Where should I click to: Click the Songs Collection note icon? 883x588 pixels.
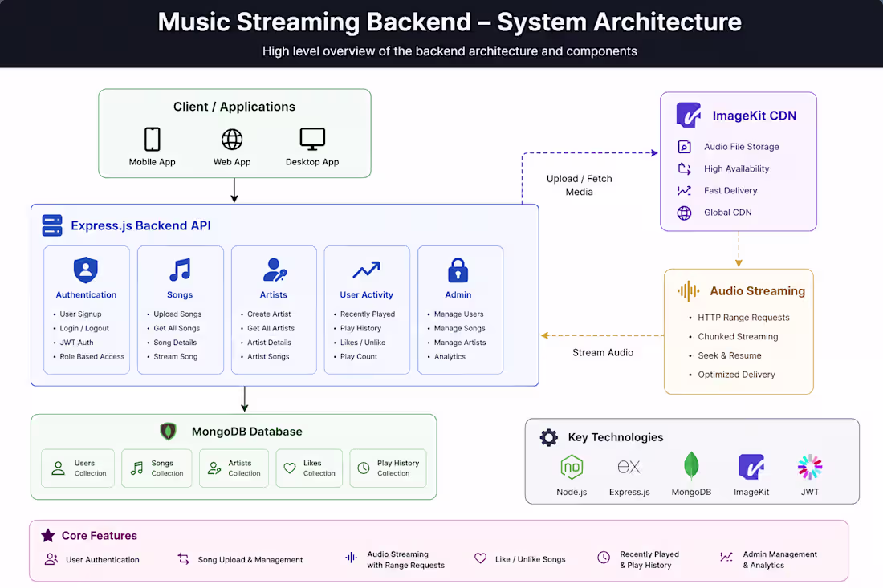pyautogui.click(x=136, y=468)
